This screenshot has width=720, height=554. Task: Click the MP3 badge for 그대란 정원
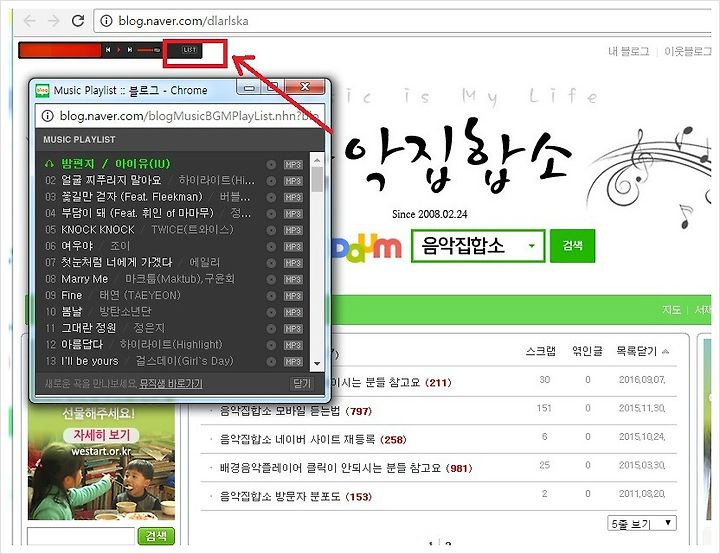[293, 329]
